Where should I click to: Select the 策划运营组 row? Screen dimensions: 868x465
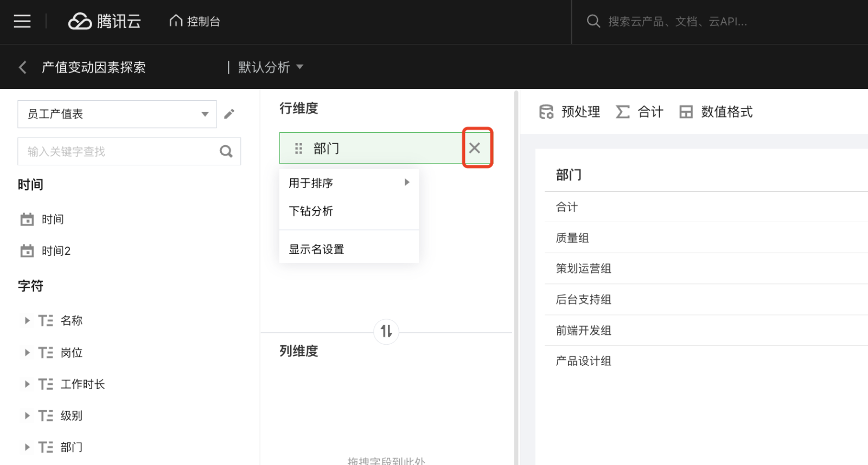coord(706,268)
